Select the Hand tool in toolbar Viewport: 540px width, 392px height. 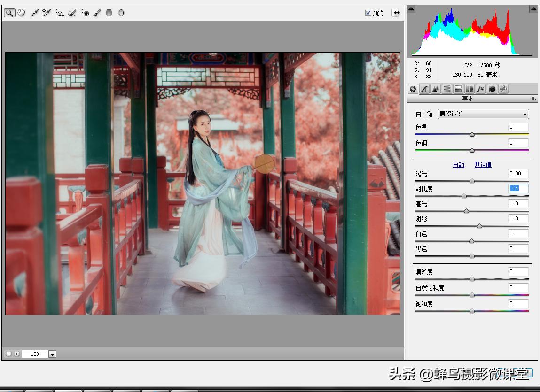pos(22,13)
